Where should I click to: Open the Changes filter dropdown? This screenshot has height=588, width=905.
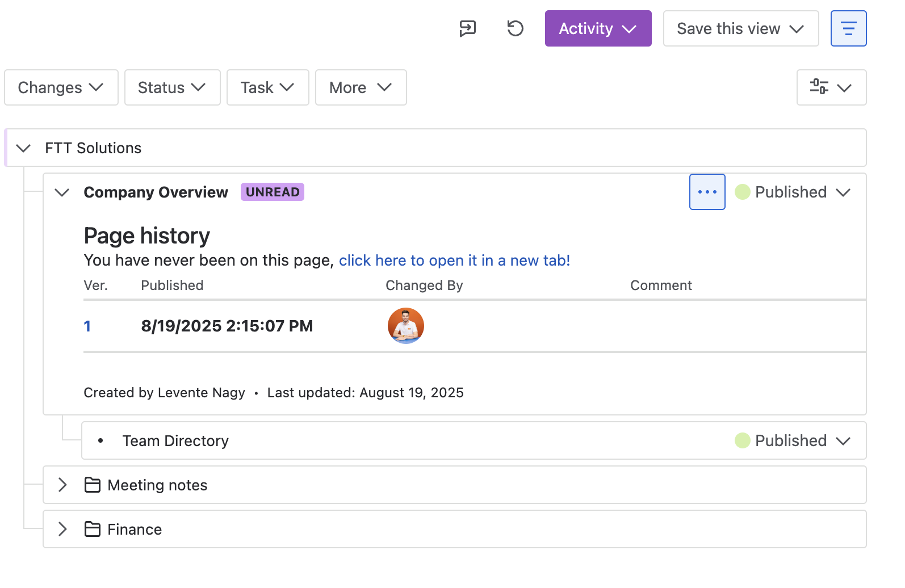(x=61, y=87)
